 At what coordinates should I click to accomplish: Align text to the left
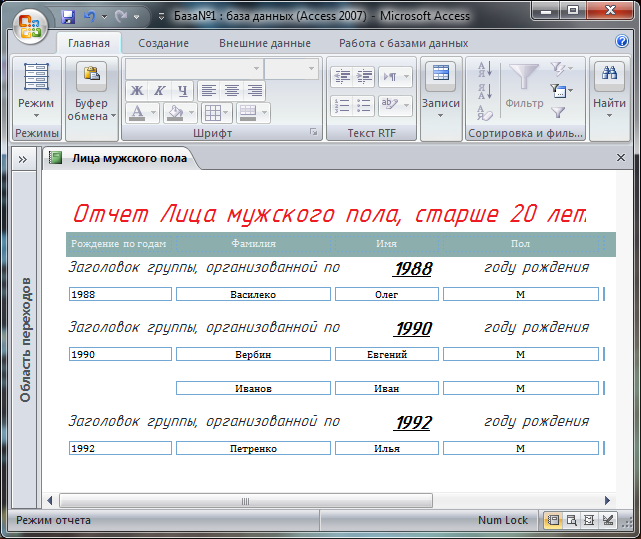[x=209, y=91]
